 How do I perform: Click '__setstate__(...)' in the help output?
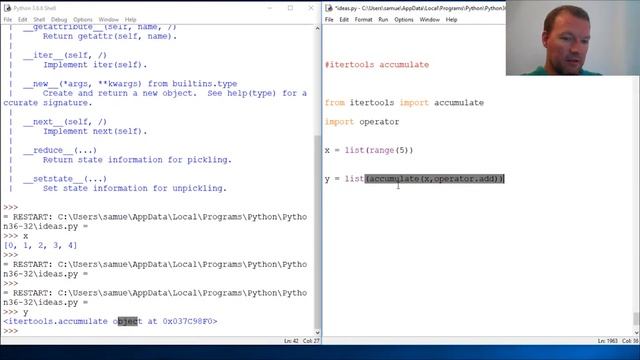click(64, 179)
